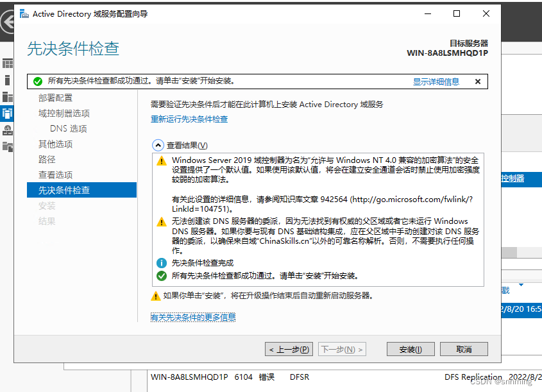The width and height of the screenshot is (542, 392).
Task: Click wizard title bar server icon
Action: 24,14
